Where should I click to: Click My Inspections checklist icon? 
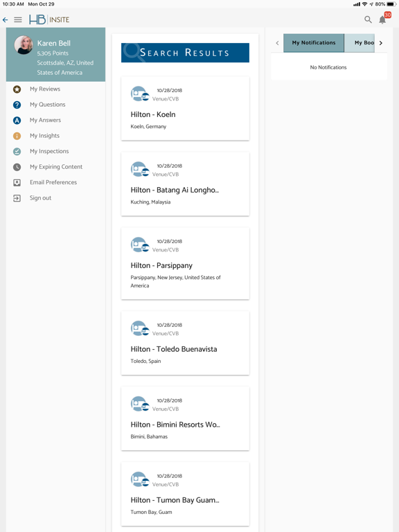click(17, 152)
